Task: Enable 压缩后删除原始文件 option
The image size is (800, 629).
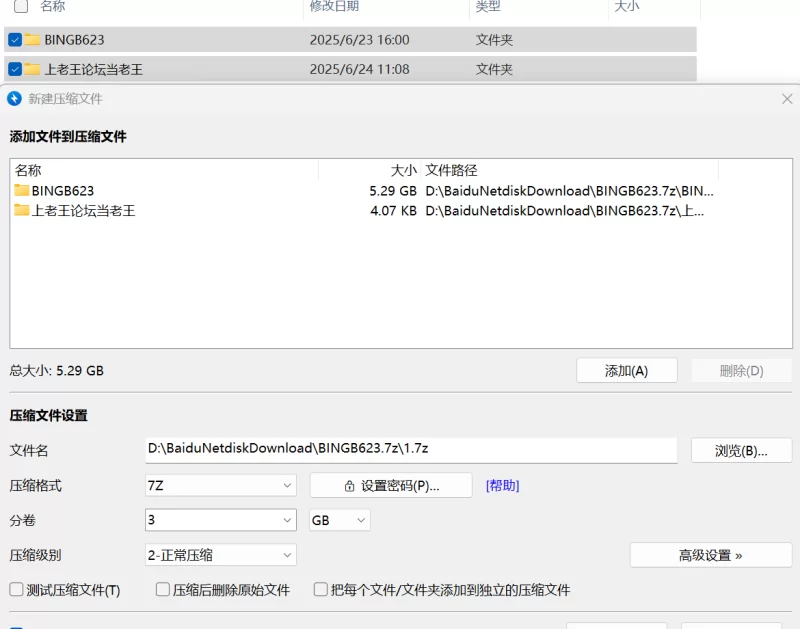Action: [x=162, y=590]
